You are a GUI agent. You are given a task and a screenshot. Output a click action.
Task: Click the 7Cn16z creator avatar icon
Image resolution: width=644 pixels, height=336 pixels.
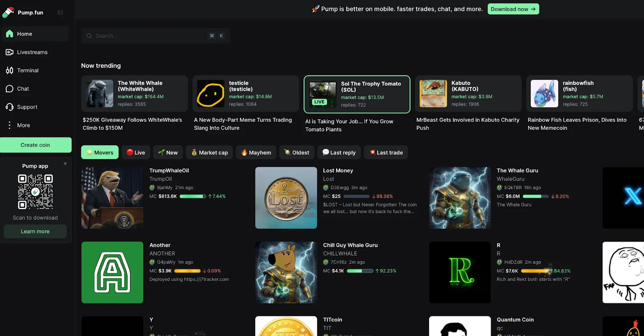coord(326,262)
